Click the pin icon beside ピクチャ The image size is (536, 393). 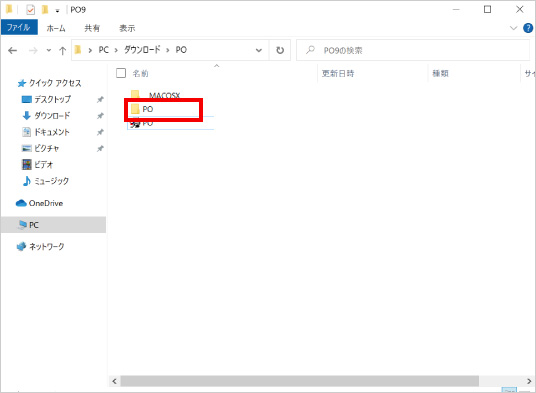pos(100,149)
